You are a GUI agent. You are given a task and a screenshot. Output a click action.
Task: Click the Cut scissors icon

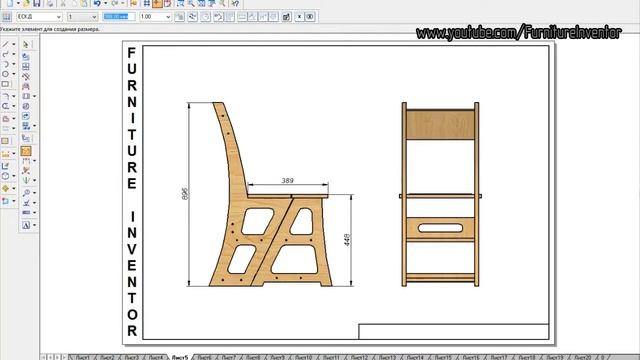click(x=63, y=3)
